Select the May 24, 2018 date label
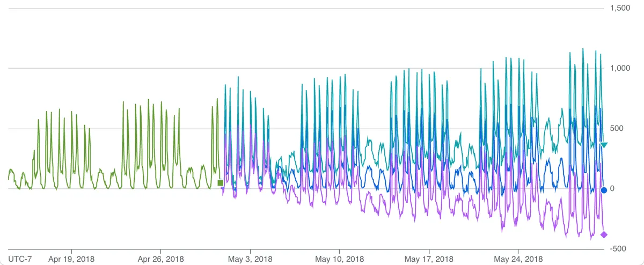The image size is (644, 265). [x=518, y=259]
